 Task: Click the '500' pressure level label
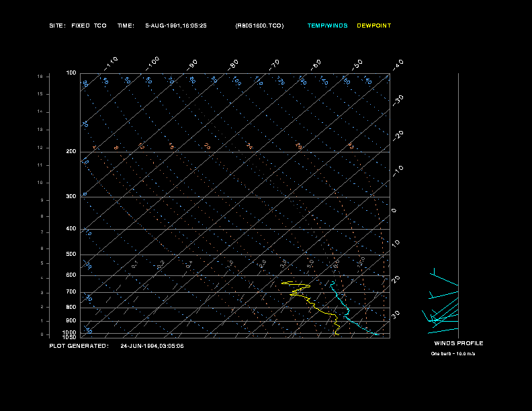71,254
